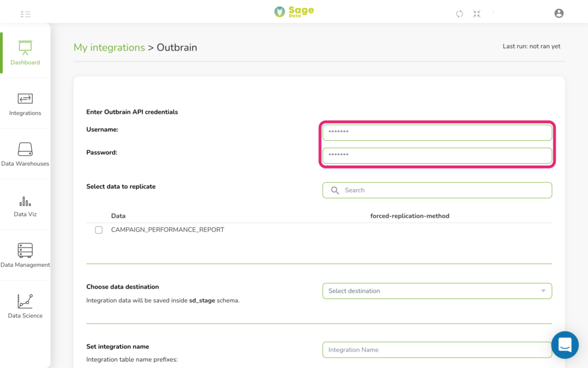The image size is (588, 368).
Task: Click the Search data input field
Action: [437, 190]
